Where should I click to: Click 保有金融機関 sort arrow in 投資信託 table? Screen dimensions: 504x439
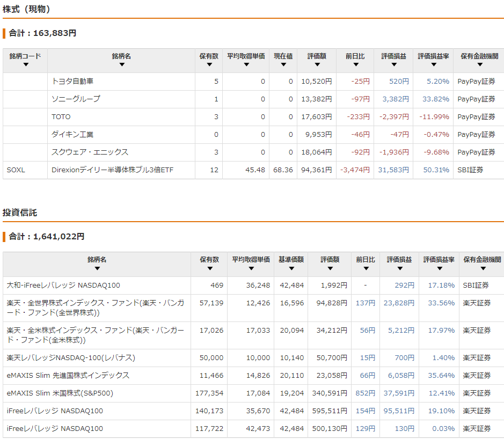[x=483, y=268]
